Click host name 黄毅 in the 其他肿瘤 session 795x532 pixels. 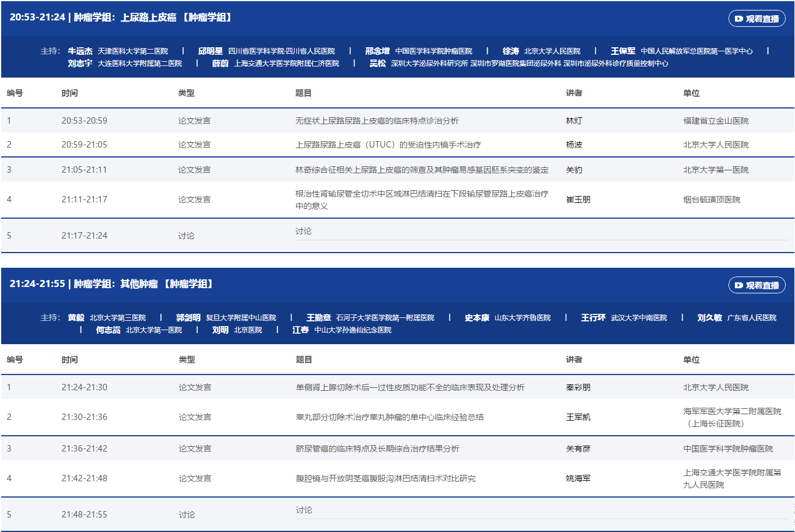click(76, 318)
